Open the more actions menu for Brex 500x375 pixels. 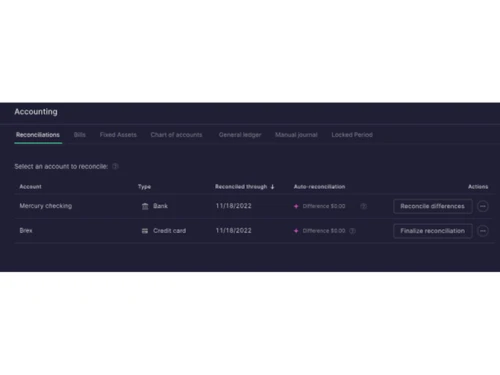(x=483, y=231)
